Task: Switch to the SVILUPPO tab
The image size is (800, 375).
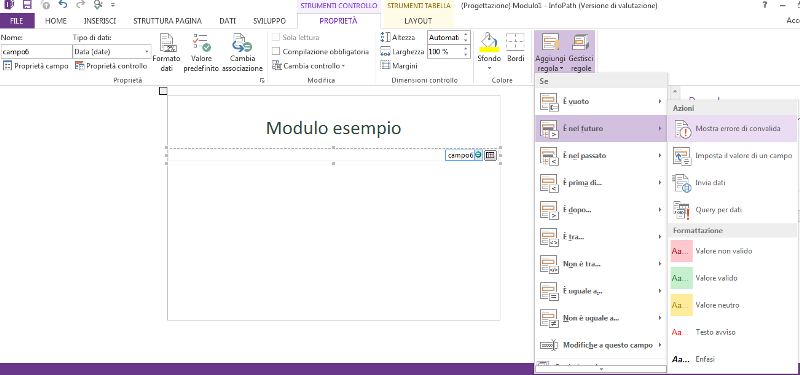Action: click(x=269, y=21)
